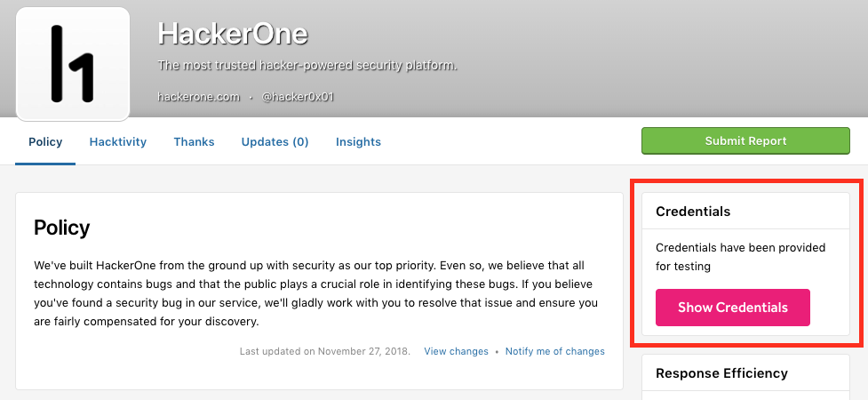Click the credentials provided for testing text
Screen dimensions: 868x400
[x=740, y=256]
